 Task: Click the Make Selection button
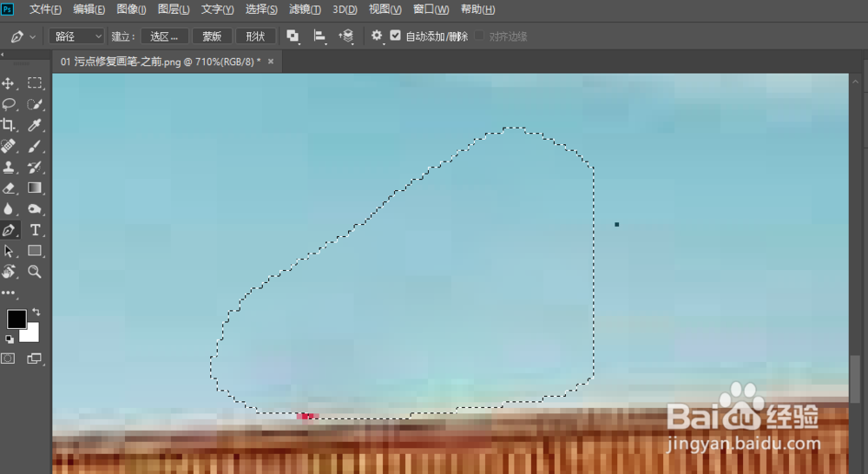[164, 36]
